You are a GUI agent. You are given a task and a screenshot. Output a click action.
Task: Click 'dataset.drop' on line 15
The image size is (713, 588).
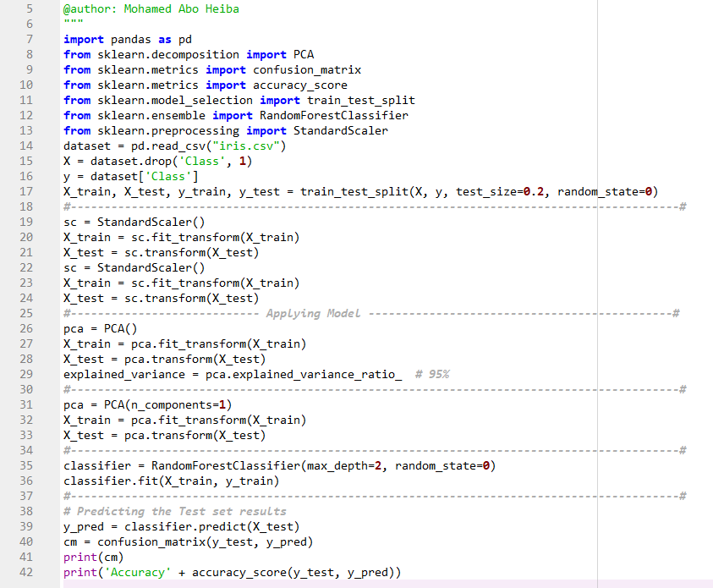click(x=131, y=162)
